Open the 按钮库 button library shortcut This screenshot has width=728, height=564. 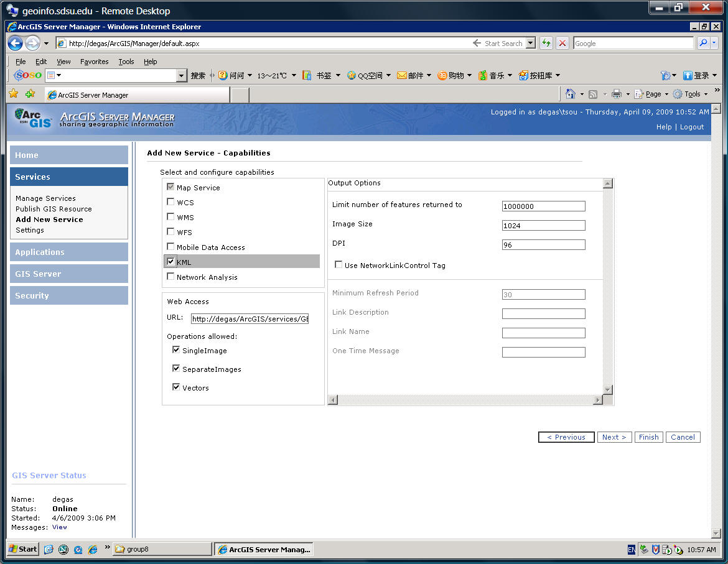pyautogui.click(x=536, y=75)
